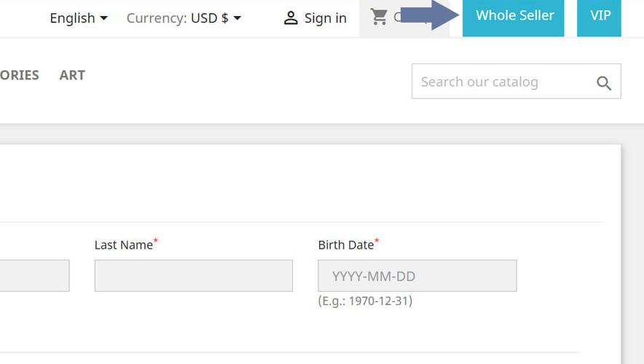Open the ART category menu

pyautogui.click(x=72, y=75)
